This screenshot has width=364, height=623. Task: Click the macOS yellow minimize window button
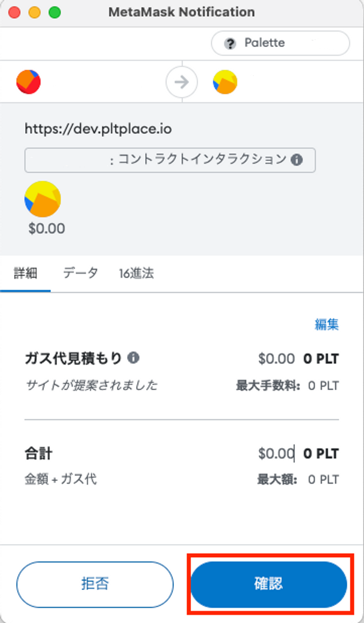pyautogui.click(x=34, y=13)
